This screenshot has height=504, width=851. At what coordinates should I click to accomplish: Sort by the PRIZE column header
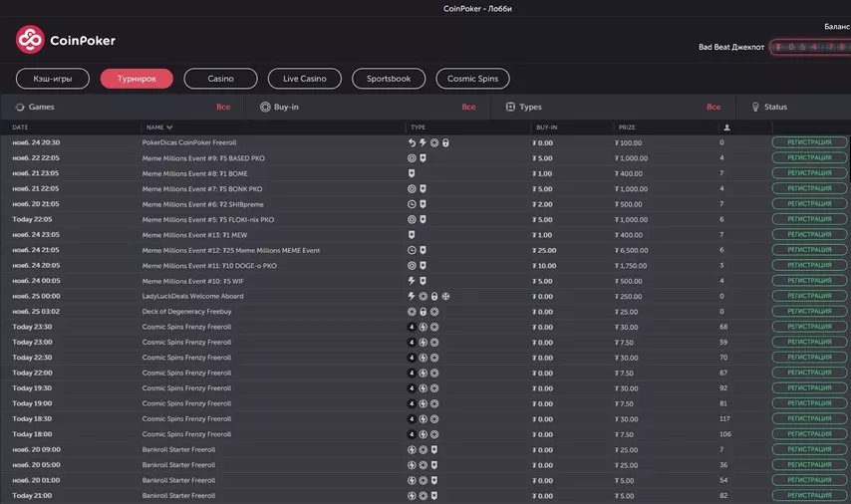click(x=627, y=127)
